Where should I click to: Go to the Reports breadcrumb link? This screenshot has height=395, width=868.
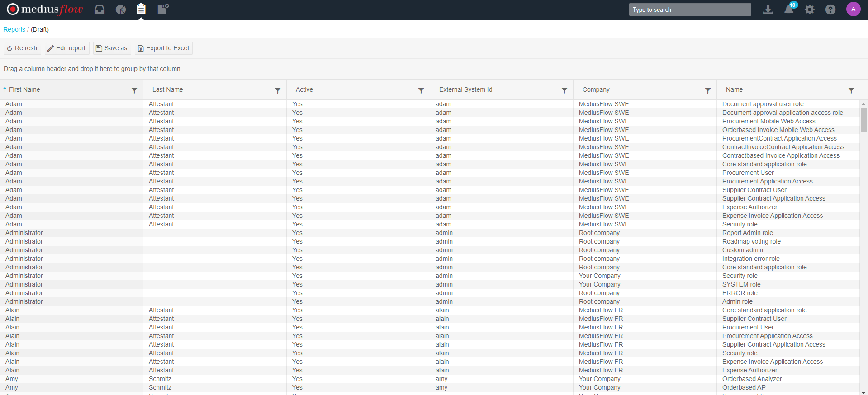[x=14, y=29]
